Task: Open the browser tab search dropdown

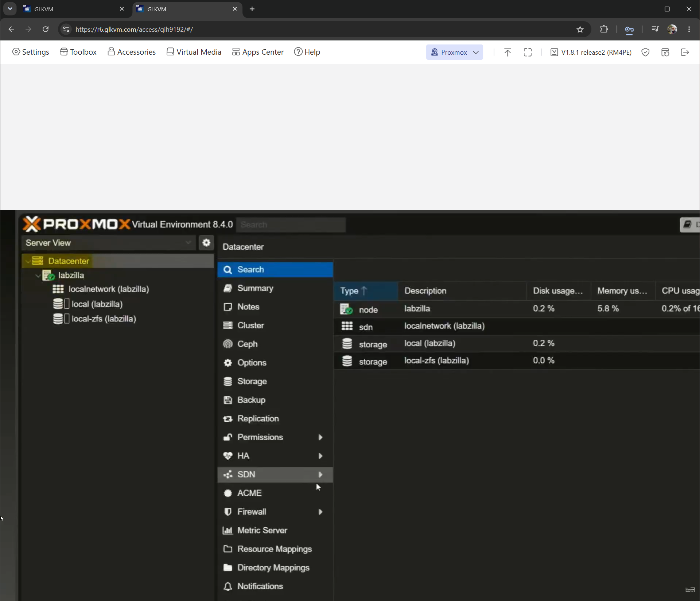Action: tap(10, 9)
